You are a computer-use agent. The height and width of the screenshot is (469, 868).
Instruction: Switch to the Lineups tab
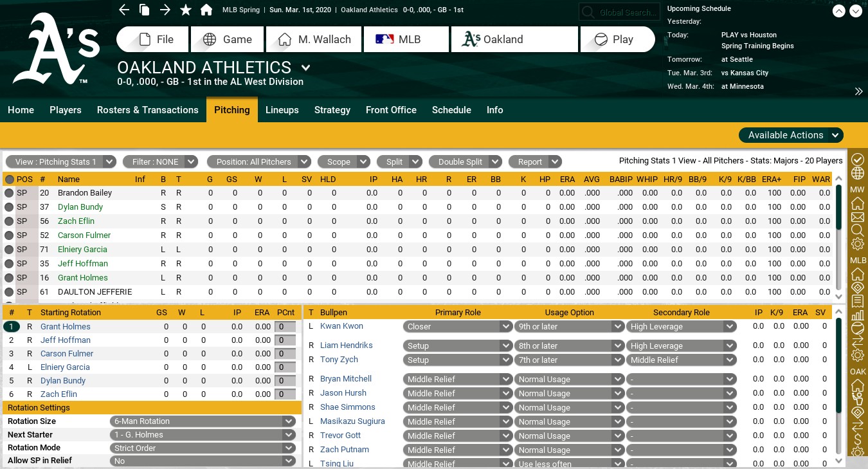click(282, 110)
